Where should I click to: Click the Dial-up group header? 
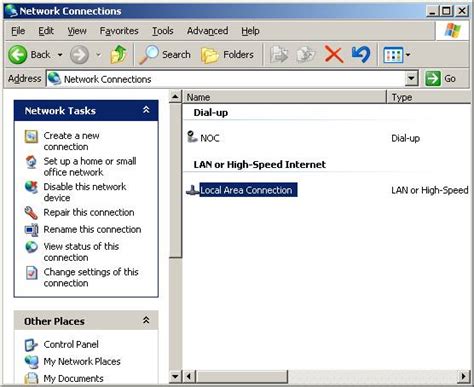tap(211, 113)
